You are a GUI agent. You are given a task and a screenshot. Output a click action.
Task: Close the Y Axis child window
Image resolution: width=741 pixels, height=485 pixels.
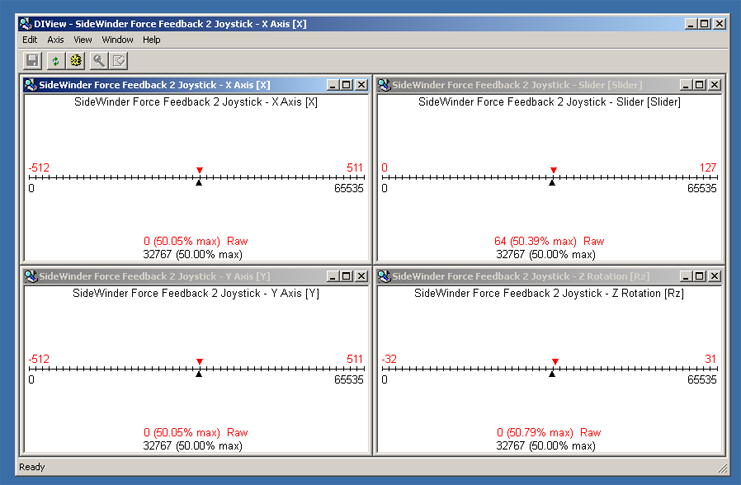click(x=361, y=276)
